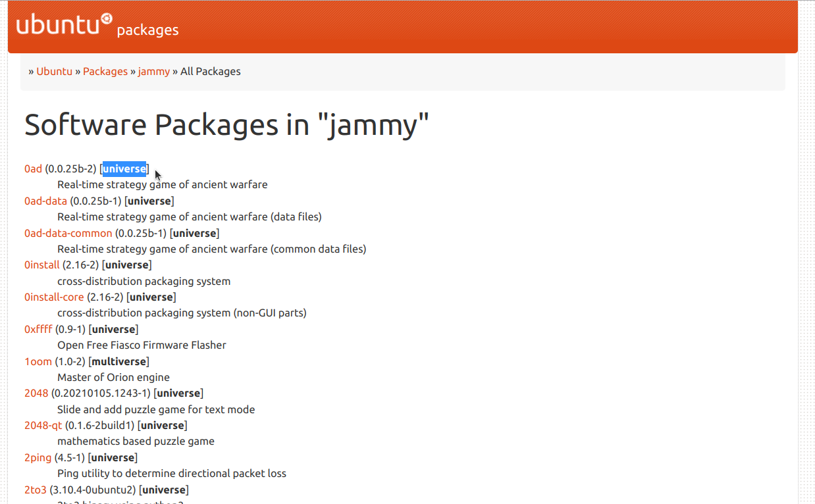
Task: Click the 'packages' header text
Action: point(147,30)
